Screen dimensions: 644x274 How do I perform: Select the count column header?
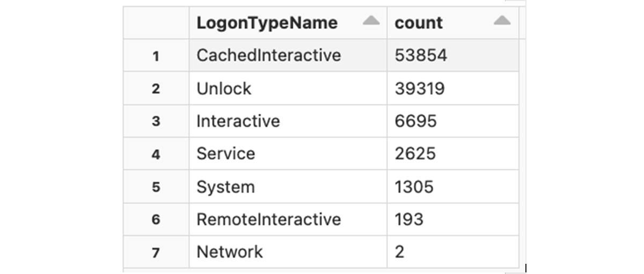point(419,23)
